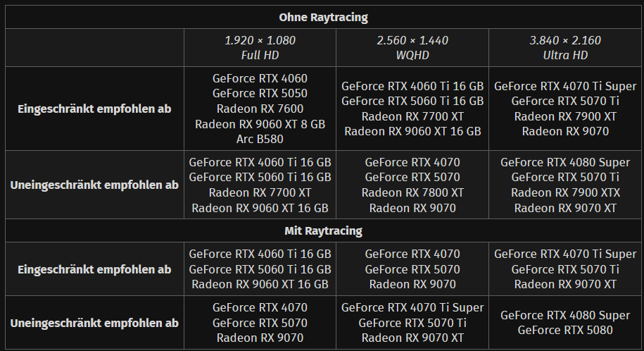This screenshot has width=644, height=351.
Task: Click 'GeForce RTX 4060 Ti 16 GB' in WQHD column
Action: 412,86
